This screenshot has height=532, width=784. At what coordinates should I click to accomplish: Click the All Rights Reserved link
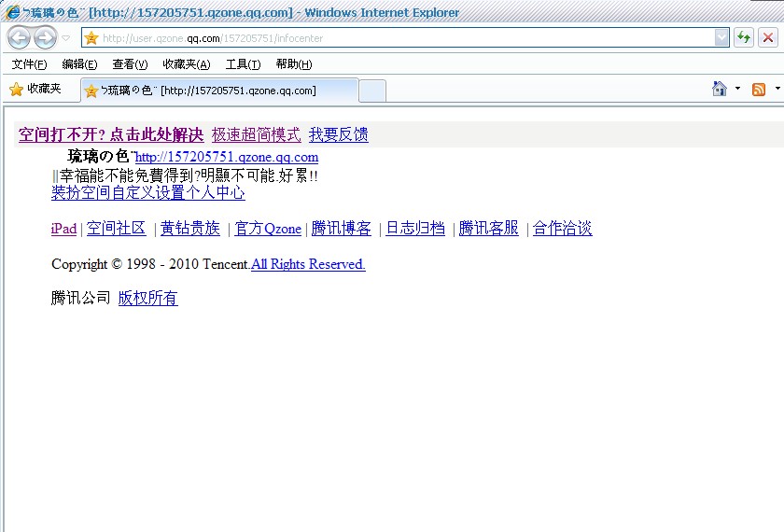[x=308, y=264]
